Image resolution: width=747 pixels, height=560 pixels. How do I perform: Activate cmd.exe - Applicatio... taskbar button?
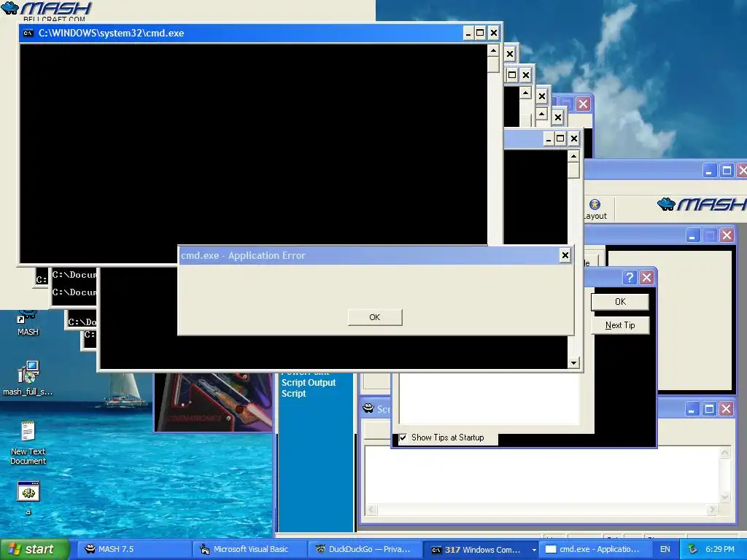594,549
